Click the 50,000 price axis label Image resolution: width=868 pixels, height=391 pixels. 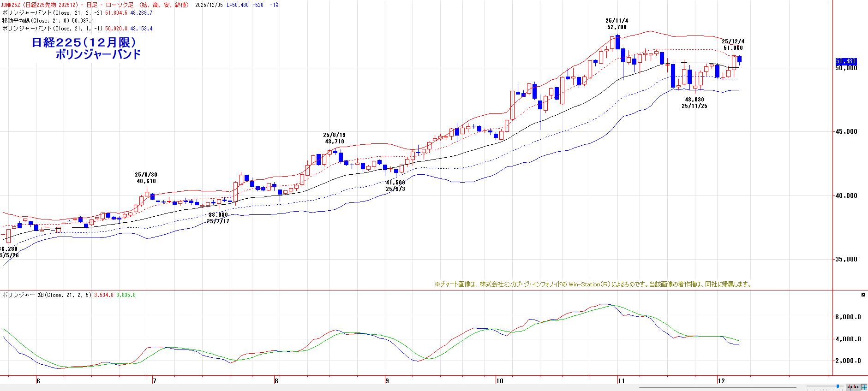(847, 68)
